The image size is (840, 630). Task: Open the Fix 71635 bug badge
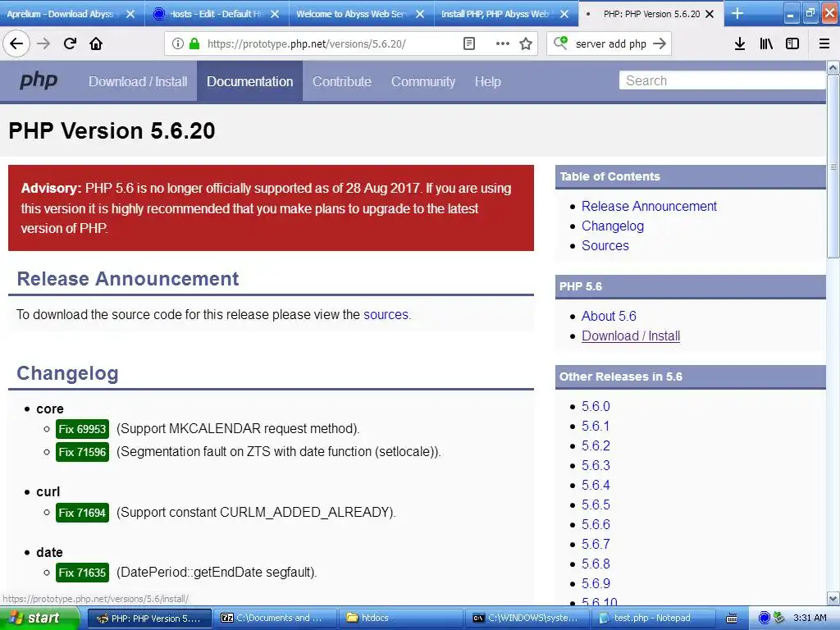tap(82, 573)
